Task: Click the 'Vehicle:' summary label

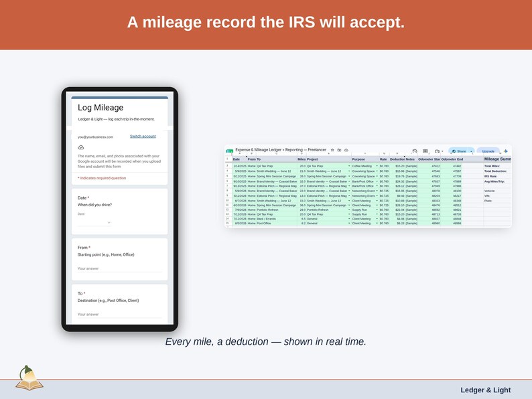Action: point(490,191)
